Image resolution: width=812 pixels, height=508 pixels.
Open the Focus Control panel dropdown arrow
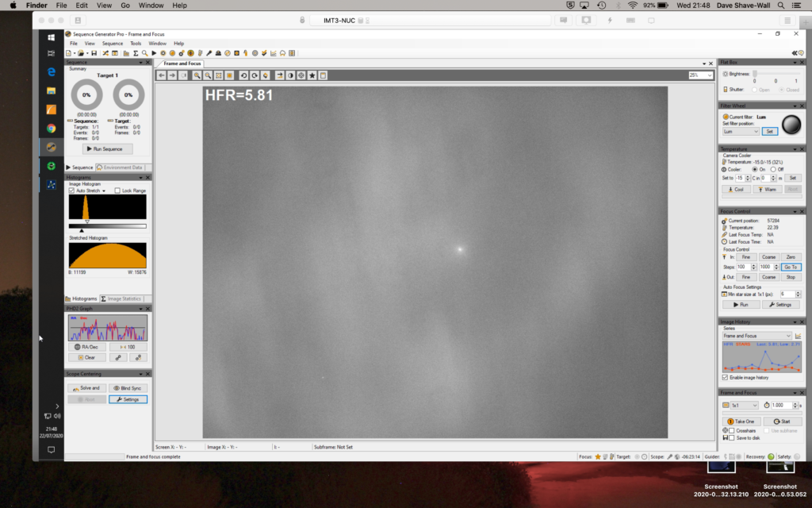point(795,211)
